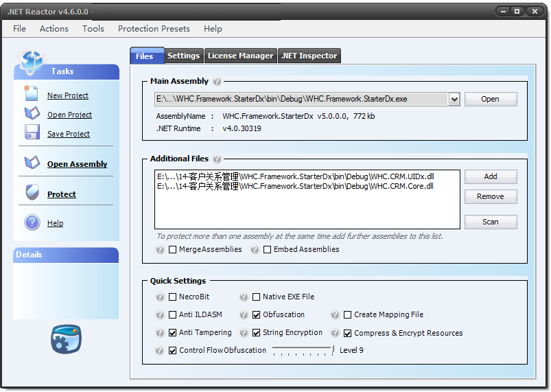Click help hint icon beside Compress & Encrypt Resources
551x392 pixels.
[x=335, y=332]
